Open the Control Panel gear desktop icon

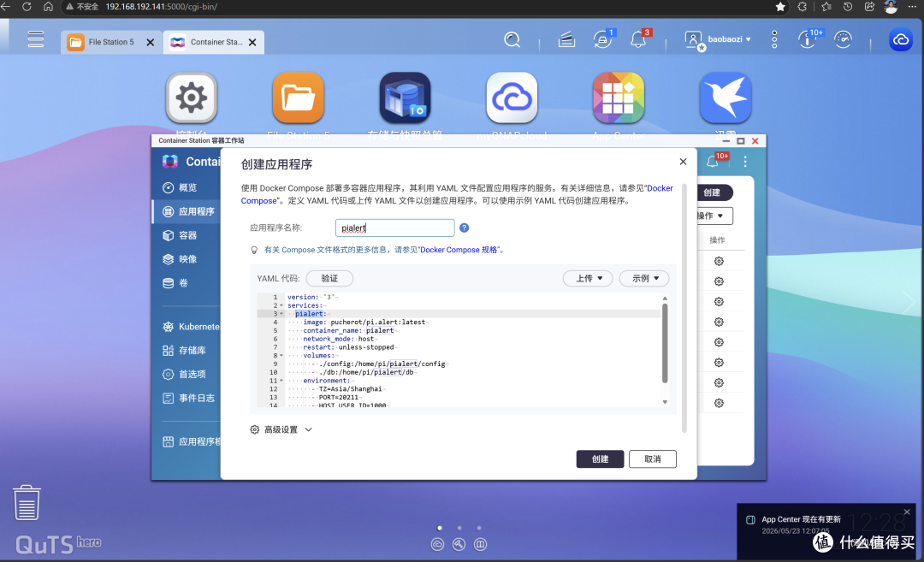[192, 98]
